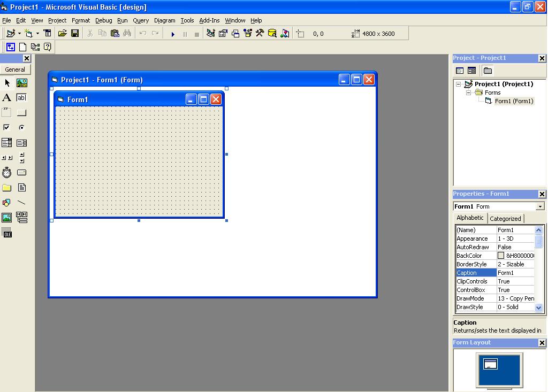The width and height of the screenshot is (548, 392).
Task: Open the Toolbox hammer toolbar icon
Action: click(260, 33)
